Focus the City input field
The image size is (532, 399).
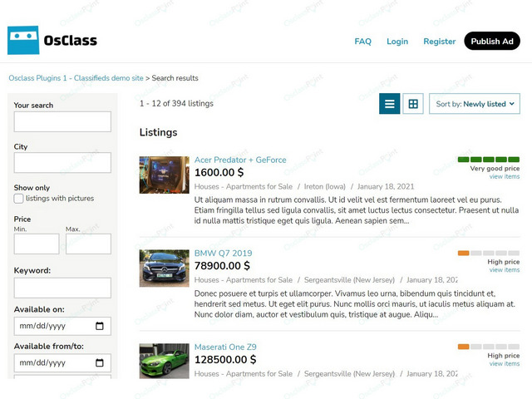pos(62,163)
